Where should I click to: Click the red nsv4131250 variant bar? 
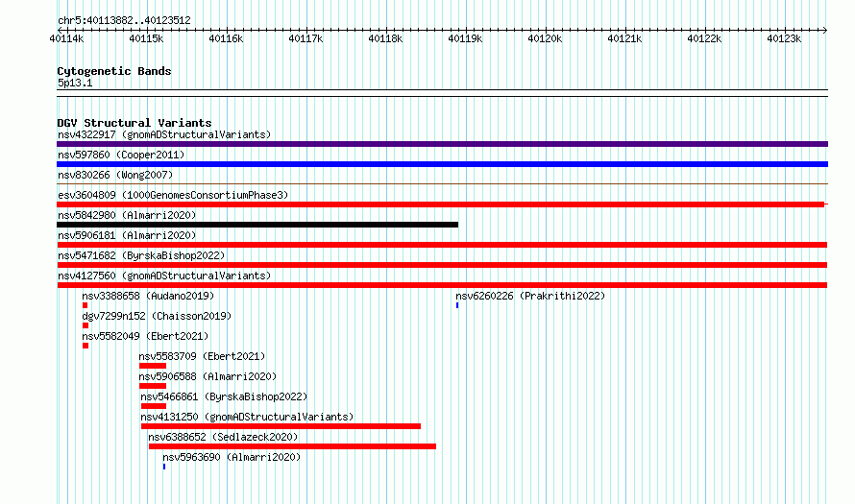coord(281,426)
